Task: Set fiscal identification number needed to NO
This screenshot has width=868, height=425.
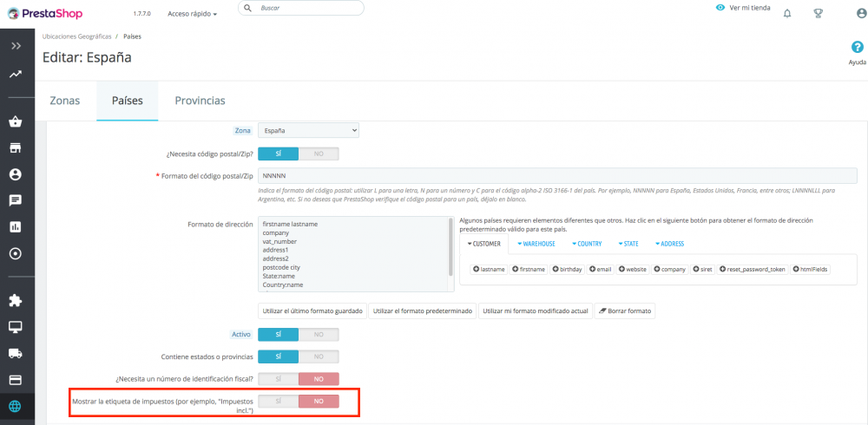Action: [319, 378]
